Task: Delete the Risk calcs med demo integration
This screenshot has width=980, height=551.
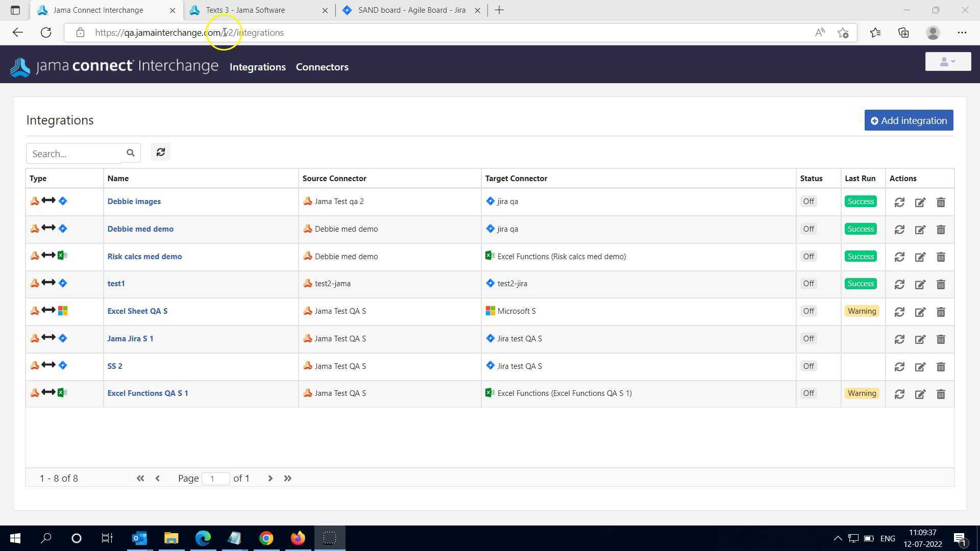Action: [x=941, y=257]
